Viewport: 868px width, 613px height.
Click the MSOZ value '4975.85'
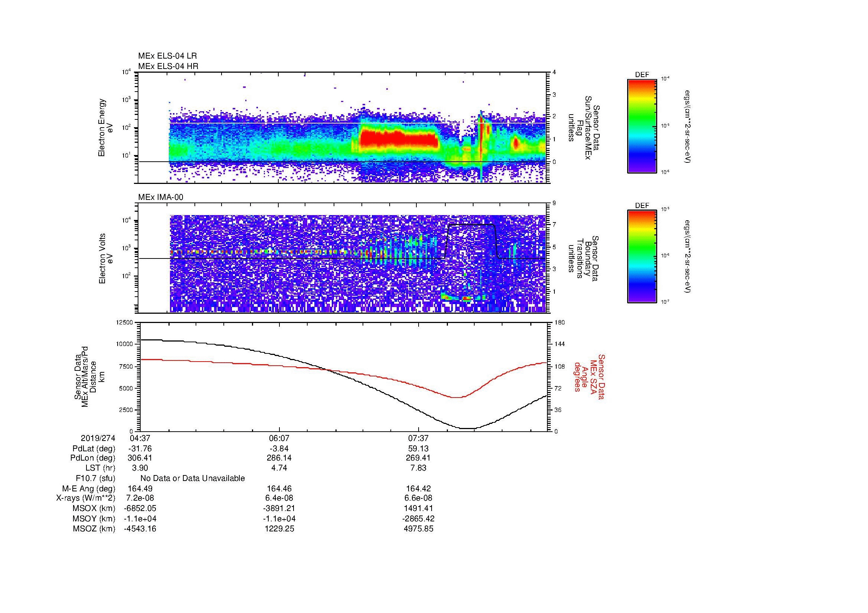point(418,529)
